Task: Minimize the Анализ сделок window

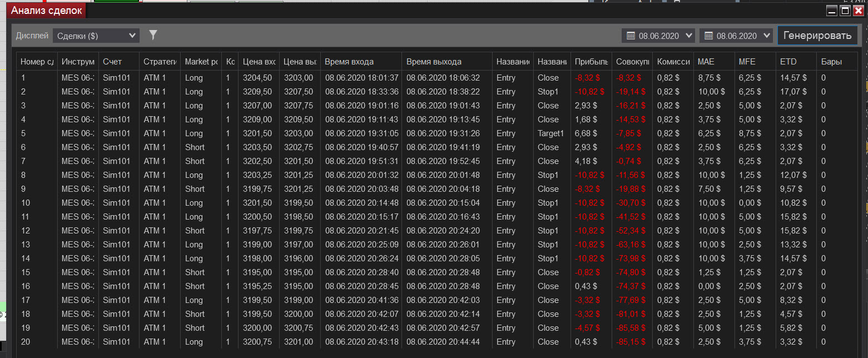Action: pyautogui.click(x=832, y=11)
